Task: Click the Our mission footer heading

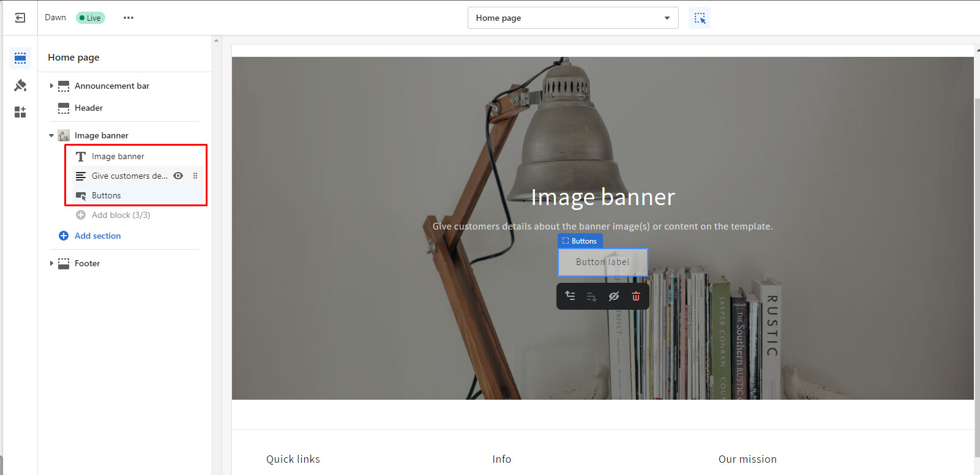Action: (x=747, y=459)
